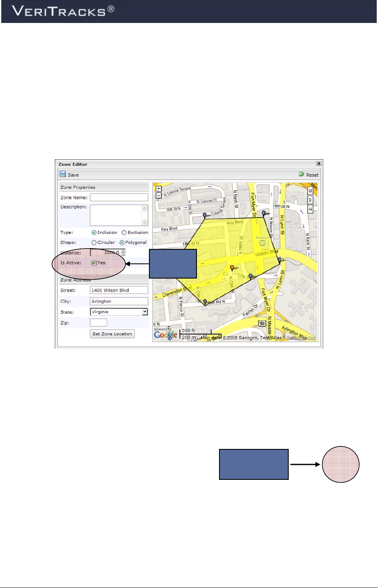Viewport: 378px width, 588px height.
Task: Select polygon vertex marker near 19th St N
Action: (x=264, y=213)
